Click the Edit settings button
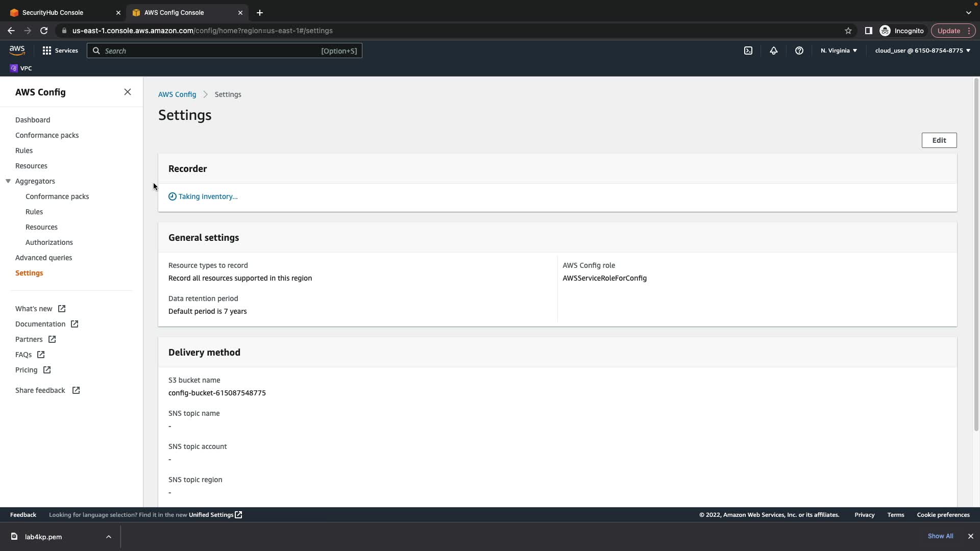 tap(939, 140)
